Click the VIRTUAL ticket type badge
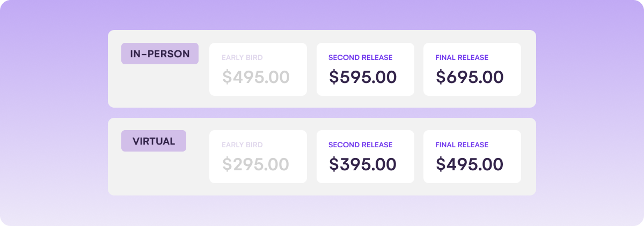The image size is (644, 226). [x=153, y=141]
